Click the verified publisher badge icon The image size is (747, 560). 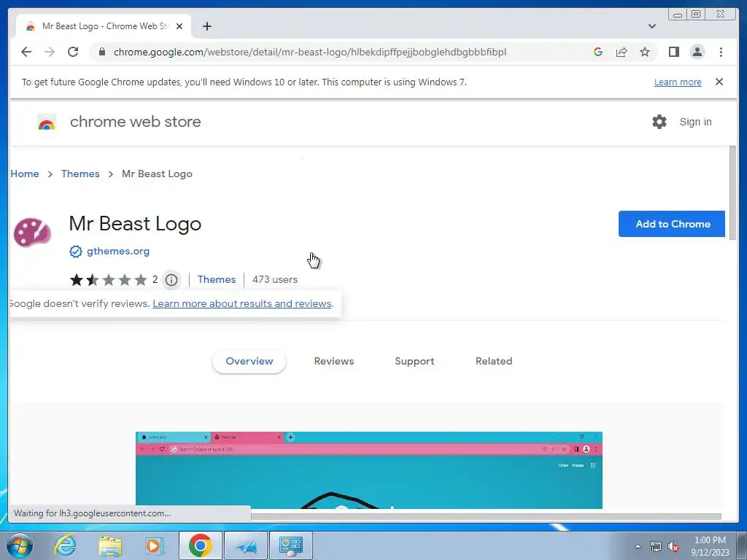point(75,252)
